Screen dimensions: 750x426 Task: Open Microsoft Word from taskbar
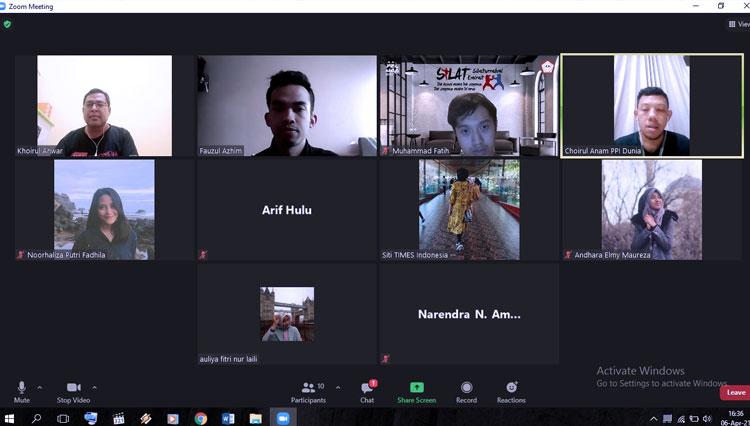point(228,419)
